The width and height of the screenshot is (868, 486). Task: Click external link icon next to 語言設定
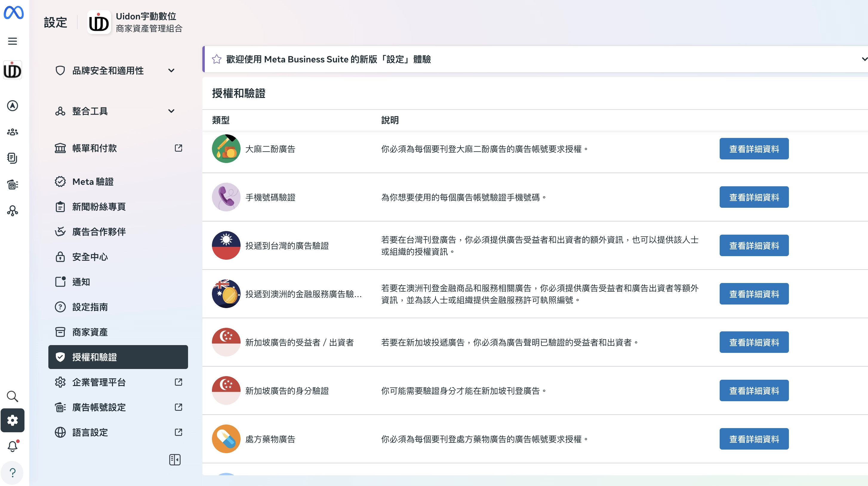(x=178, y=432)
